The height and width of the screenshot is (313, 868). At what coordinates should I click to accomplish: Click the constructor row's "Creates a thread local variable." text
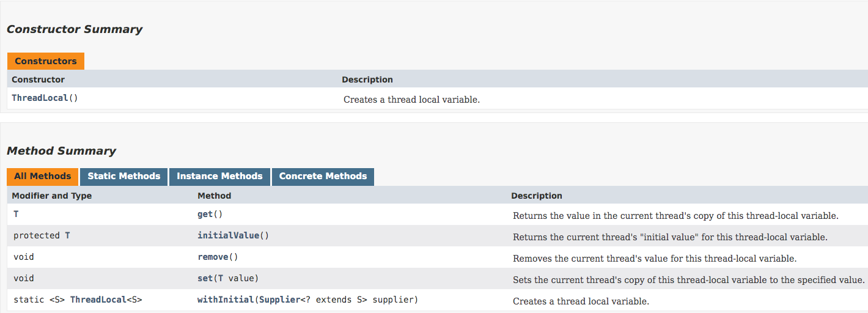pyautogui.click(x=411, y=100)
